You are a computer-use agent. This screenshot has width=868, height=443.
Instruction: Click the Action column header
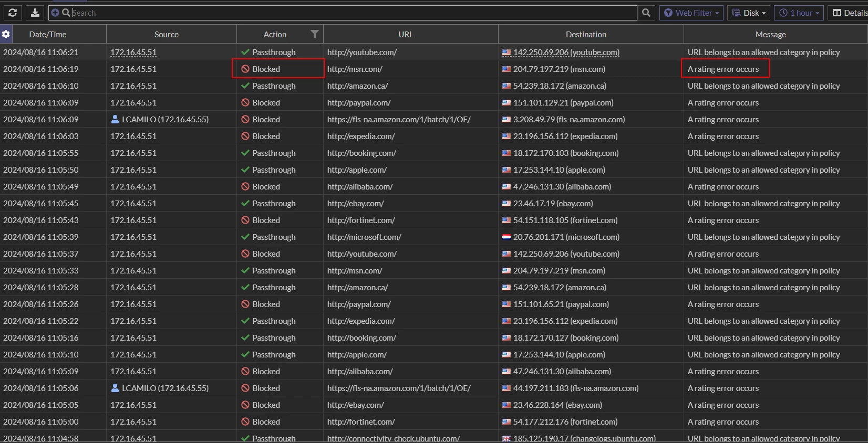click(x=275, y=34)
